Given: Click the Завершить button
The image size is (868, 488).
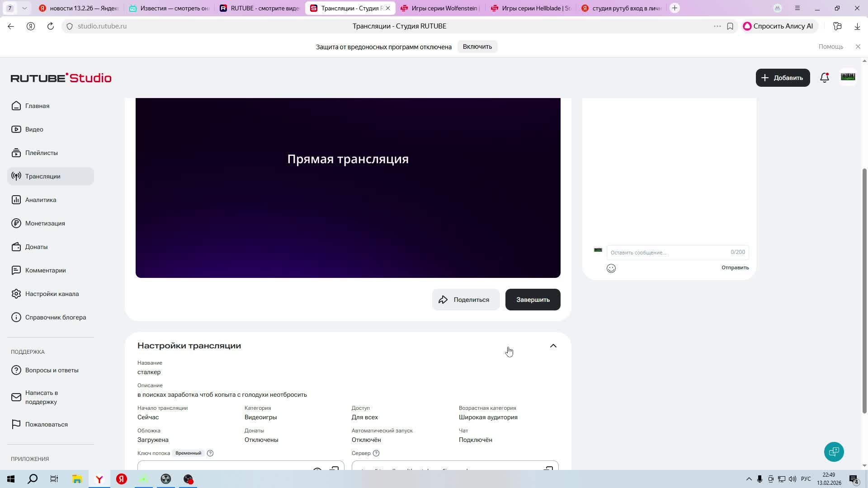Looking at the screenshot, I should click(533, 300).
